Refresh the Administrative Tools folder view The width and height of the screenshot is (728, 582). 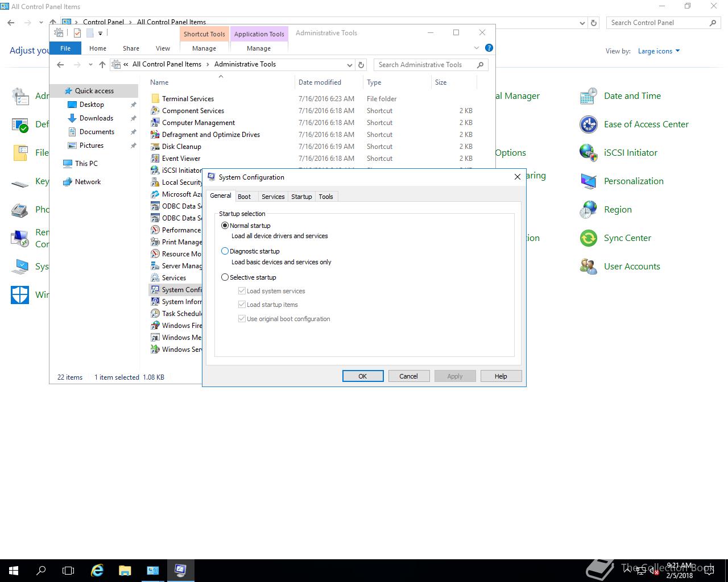point(361,65)
